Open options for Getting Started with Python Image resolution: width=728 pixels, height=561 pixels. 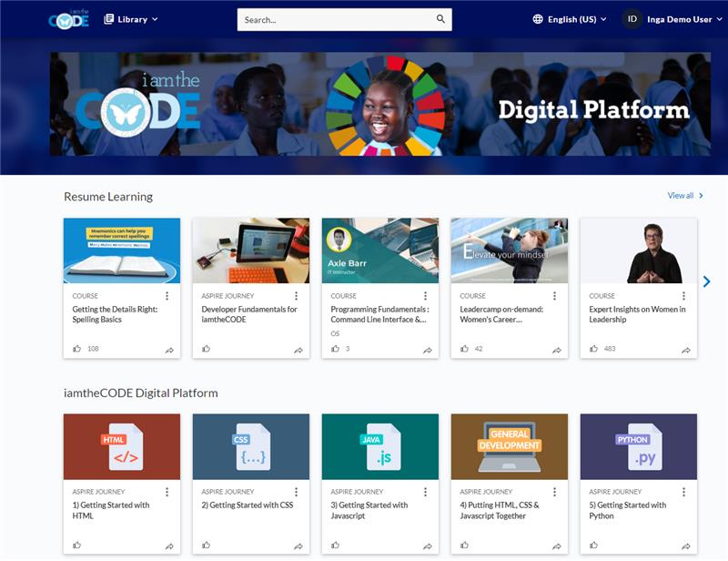683,492
